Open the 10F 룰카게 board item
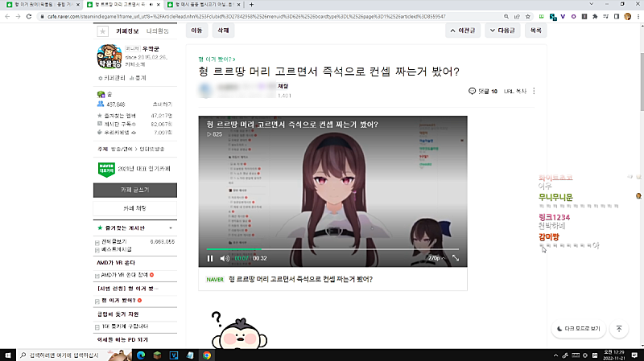The image size is (644, 361). [x=125, y=326]
